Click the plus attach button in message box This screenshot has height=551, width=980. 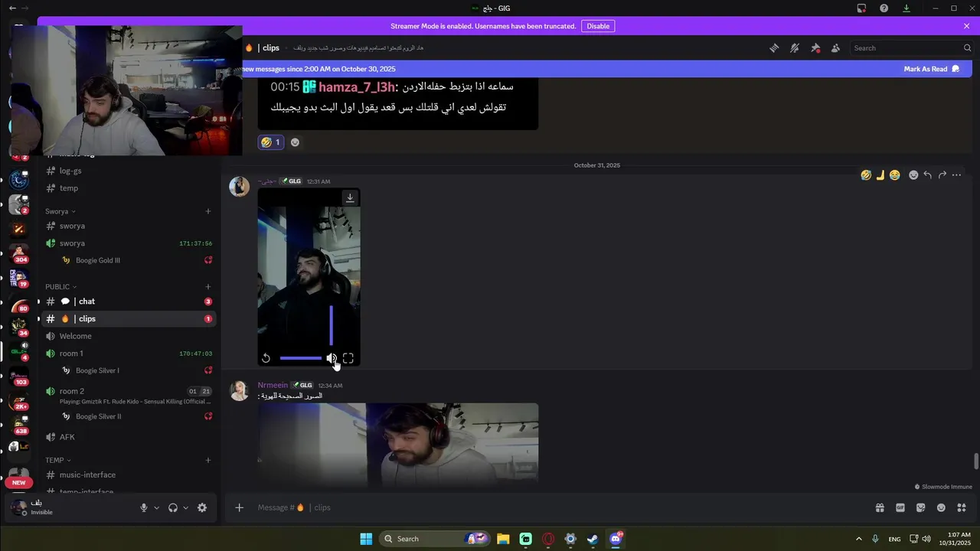click(x=239, y=507)
